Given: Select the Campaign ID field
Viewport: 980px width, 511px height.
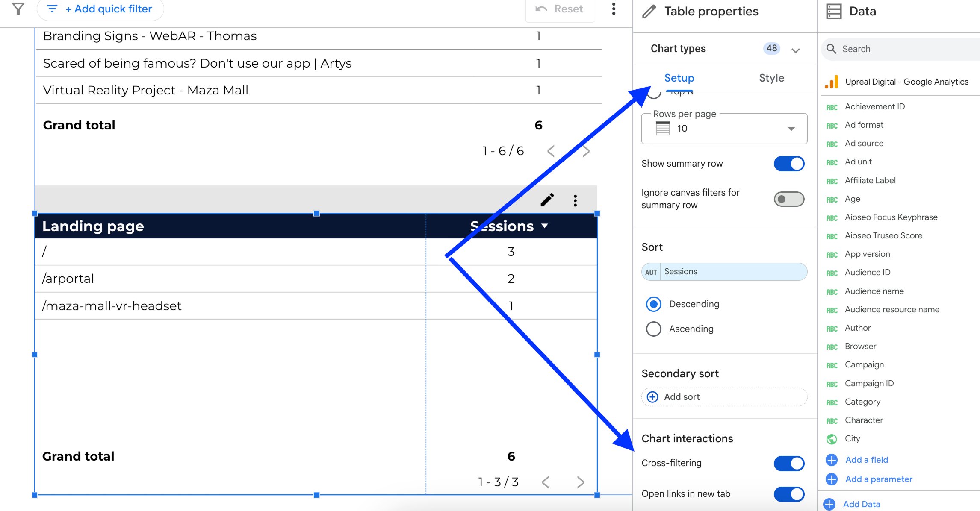Looking at the screenshot, I should click(x=869, y=383).
